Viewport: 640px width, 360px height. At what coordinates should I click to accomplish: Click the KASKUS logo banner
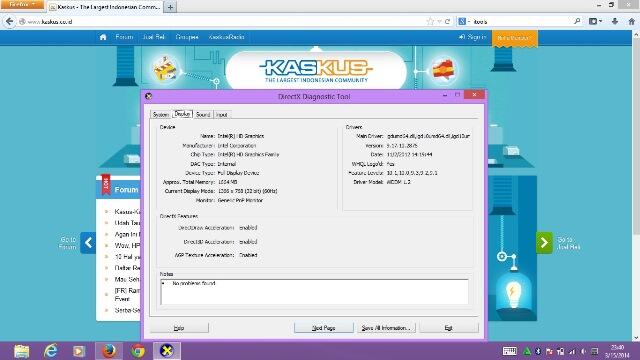point(316,70)
